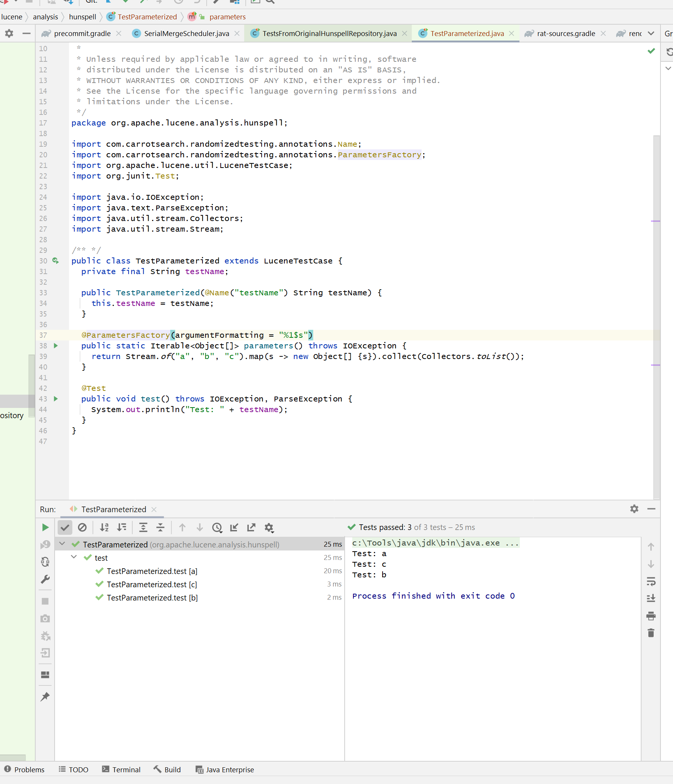Viewport: 673px width, 784px height.
Task: Click the hunspell breadcrumb
Action: tap(82, 17)
